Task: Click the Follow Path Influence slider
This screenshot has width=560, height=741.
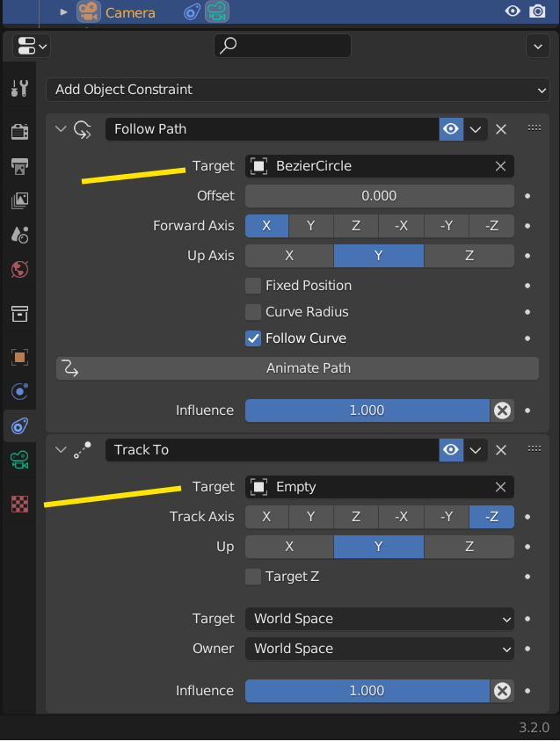Action: click(x=367, y=410)
